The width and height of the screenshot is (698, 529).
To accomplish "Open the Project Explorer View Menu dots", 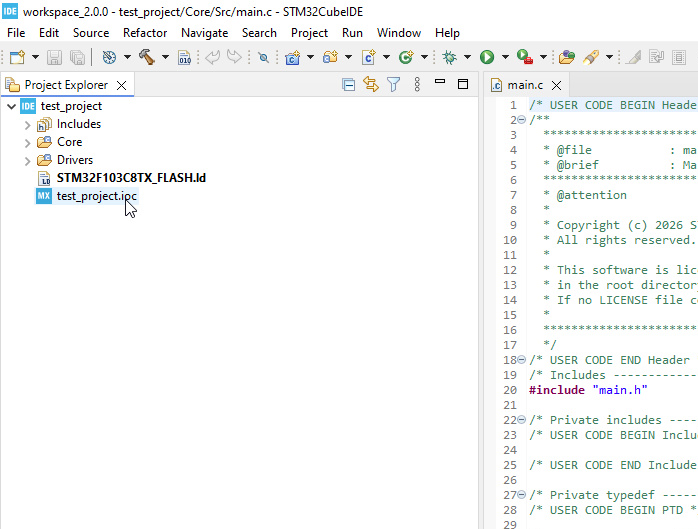I will pos(417,84).
